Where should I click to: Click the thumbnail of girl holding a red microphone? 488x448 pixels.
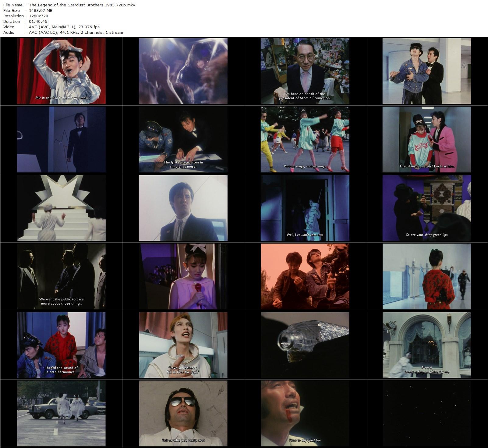(183, 276)
